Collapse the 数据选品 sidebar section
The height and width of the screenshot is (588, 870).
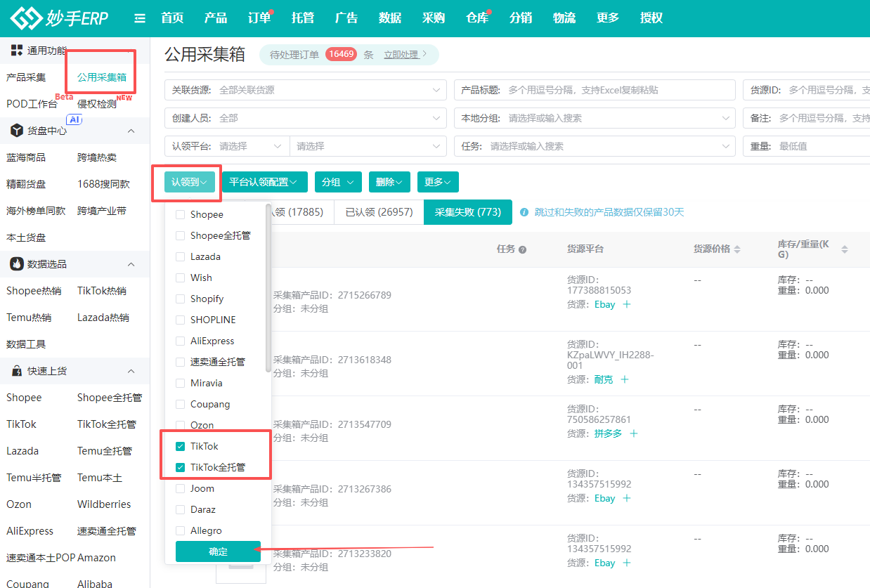coord(131,264)
